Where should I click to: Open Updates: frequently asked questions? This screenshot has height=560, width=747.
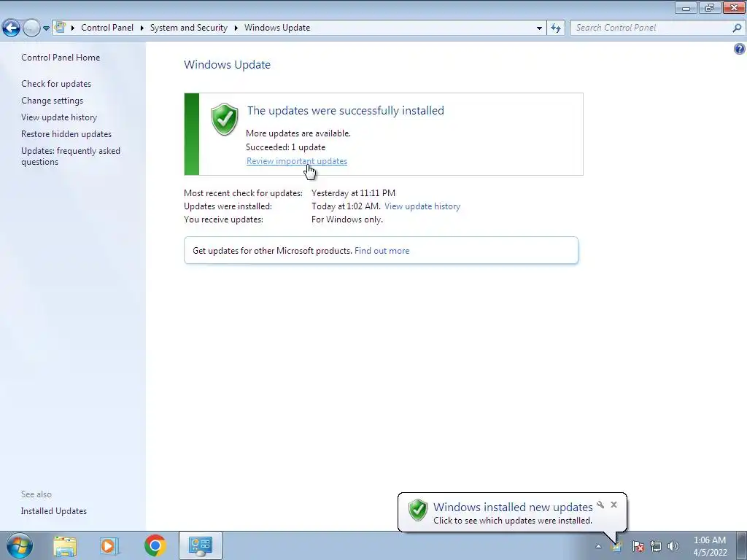[71, 156]
